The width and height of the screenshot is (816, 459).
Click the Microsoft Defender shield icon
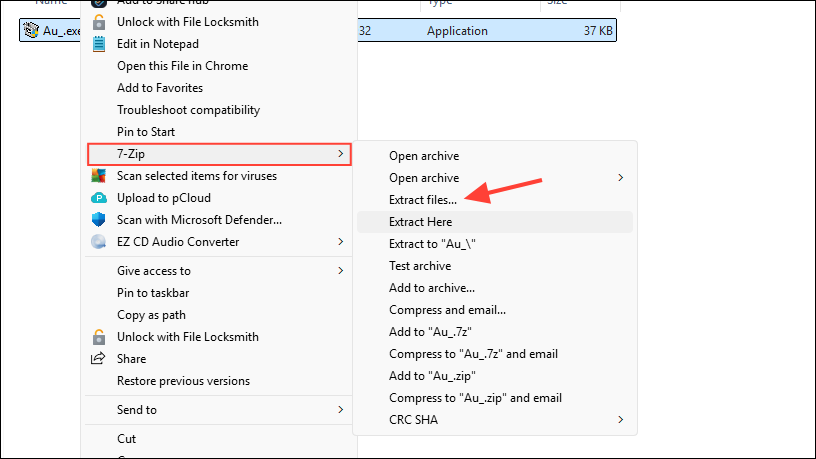(98, 220)
